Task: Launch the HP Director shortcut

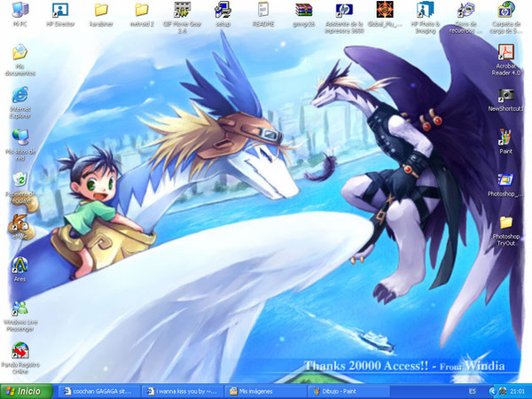Action: (60, 10)
